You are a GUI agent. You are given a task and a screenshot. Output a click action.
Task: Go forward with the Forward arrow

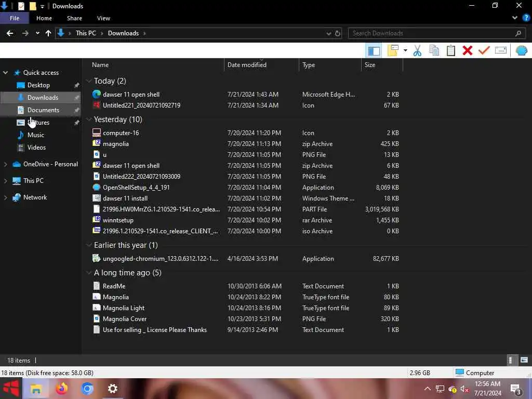pos(25,33)
